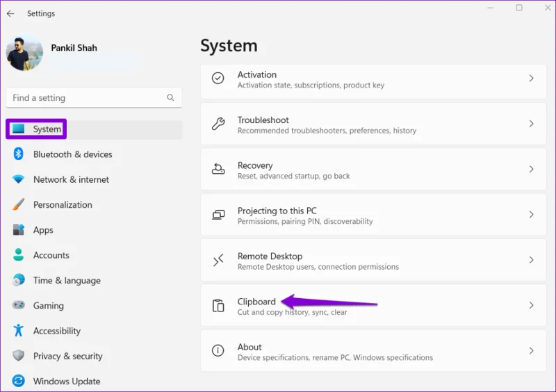Click the Clipboard icon
556x392 pixels.
coord(218,305)
